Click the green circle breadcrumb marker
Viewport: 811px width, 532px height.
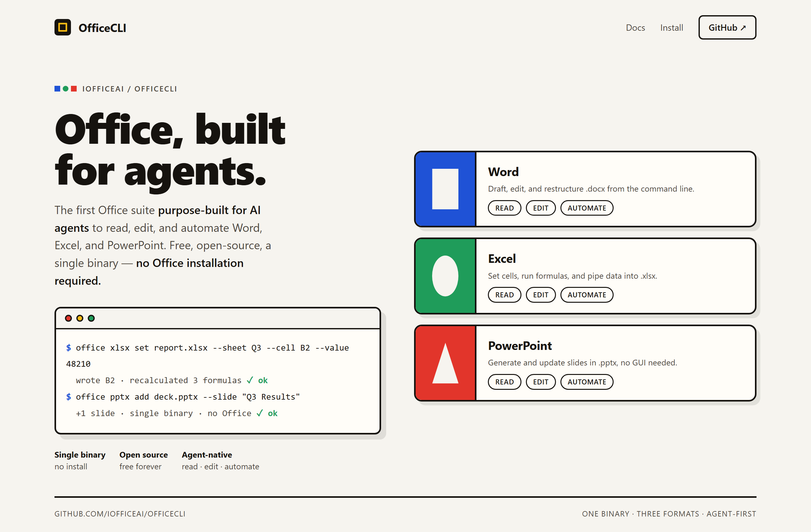66,89
